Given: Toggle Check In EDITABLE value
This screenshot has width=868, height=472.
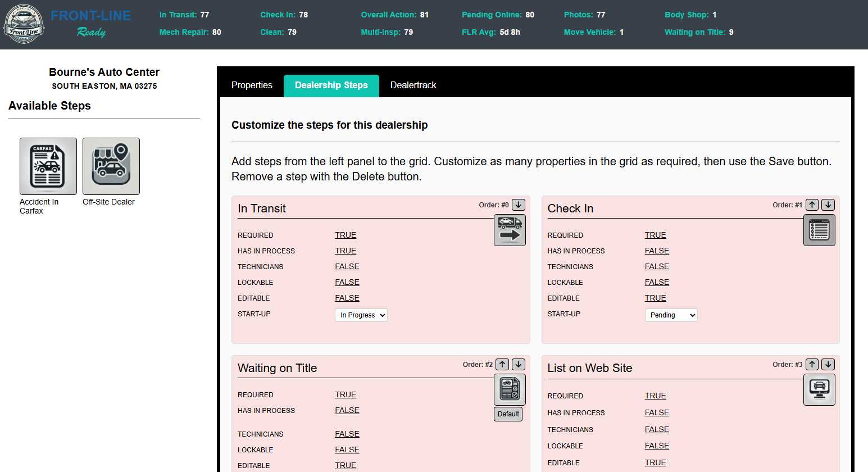Looking at the screenshot, I should tap(655, 298).
